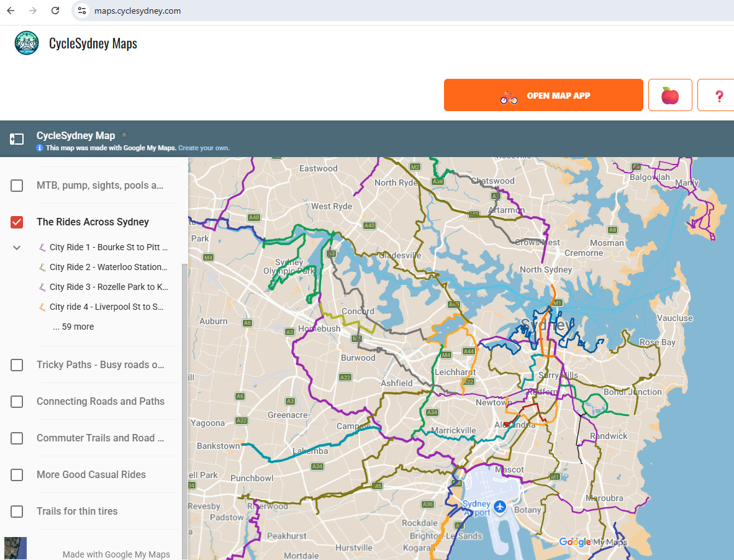
Task: Open site information icon in address bar
Action: [82, 11]
